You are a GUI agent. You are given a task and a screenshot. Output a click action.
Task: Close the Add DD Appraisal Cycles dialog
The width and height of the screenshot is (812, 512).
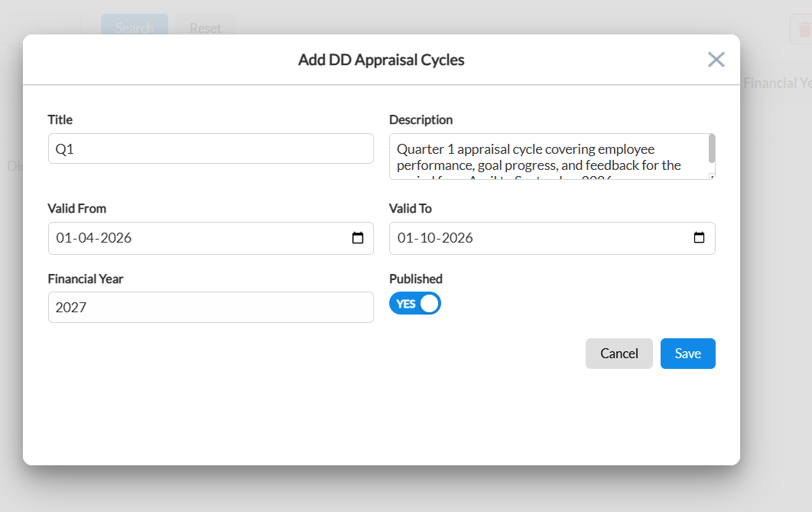click(x=716, y=60)
